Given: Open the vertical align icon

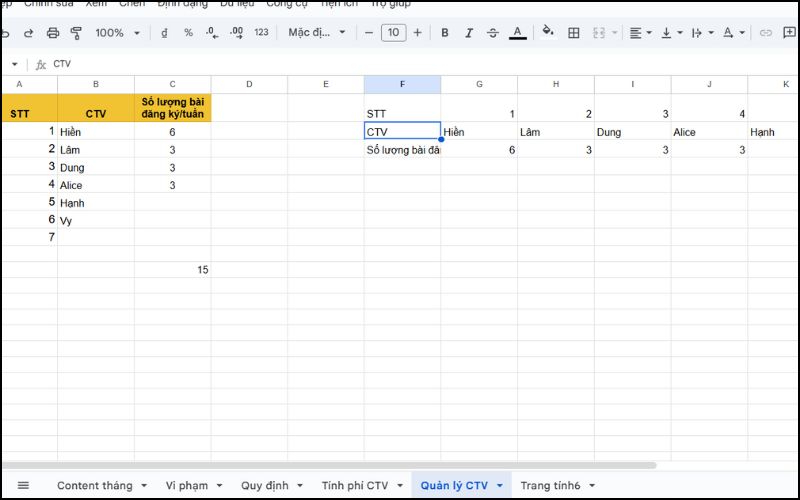Looking at the screenshot, I should [666, 33].
